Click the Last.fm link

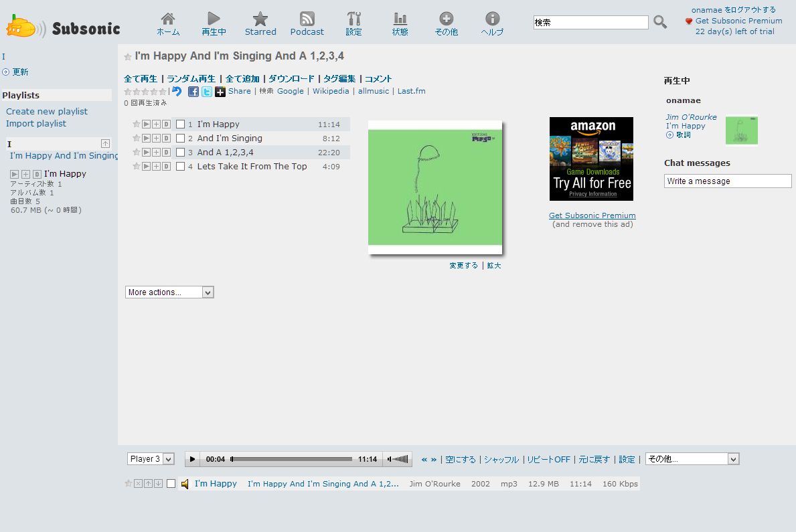click(x=412, y=92)
